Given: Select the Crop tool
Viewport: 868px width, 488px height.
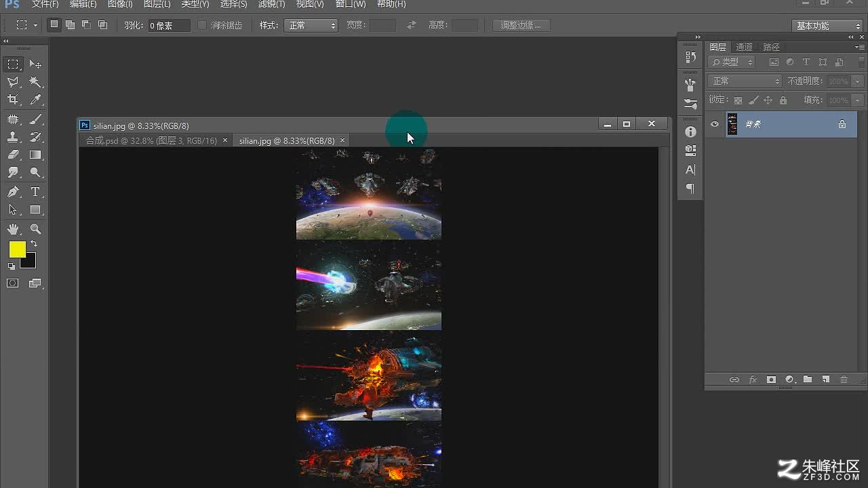Looking at the screenshot, I should point(13,100).
